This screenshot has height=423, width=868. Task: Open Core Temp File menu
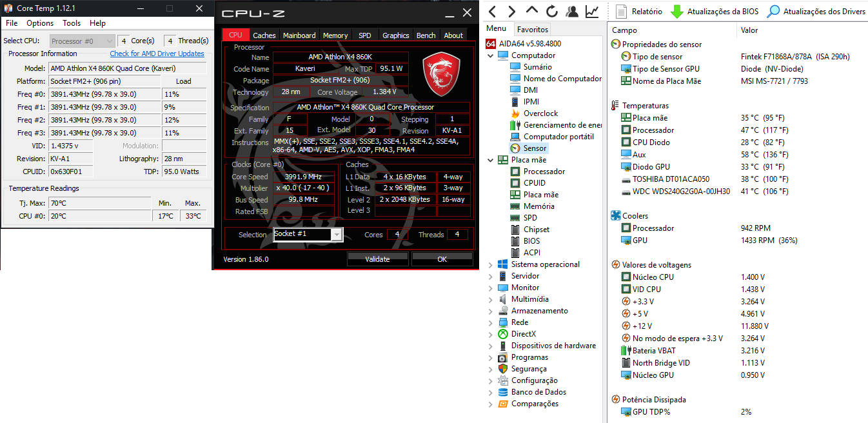pyautogui.click(x=12, y=23)
